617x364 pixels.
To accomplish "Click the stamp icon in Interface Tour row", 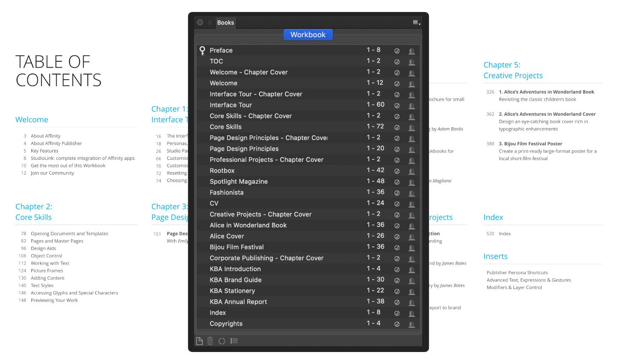I will [x=411, y=105].
